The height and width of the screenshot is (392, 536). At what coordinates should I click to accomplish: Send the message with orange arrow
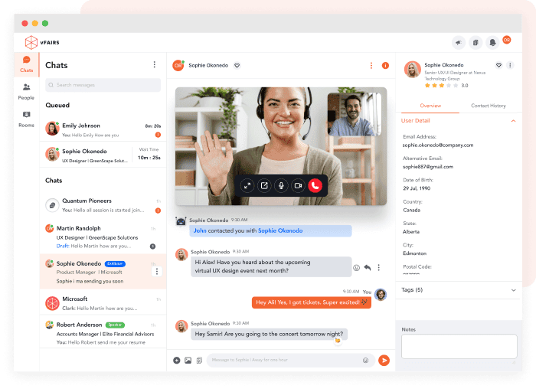coord(384,359)
